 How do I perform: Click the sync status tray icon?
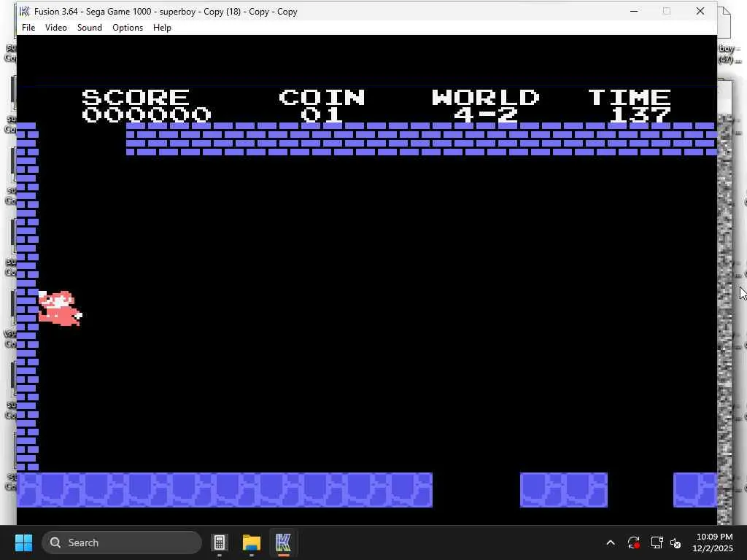634,542
